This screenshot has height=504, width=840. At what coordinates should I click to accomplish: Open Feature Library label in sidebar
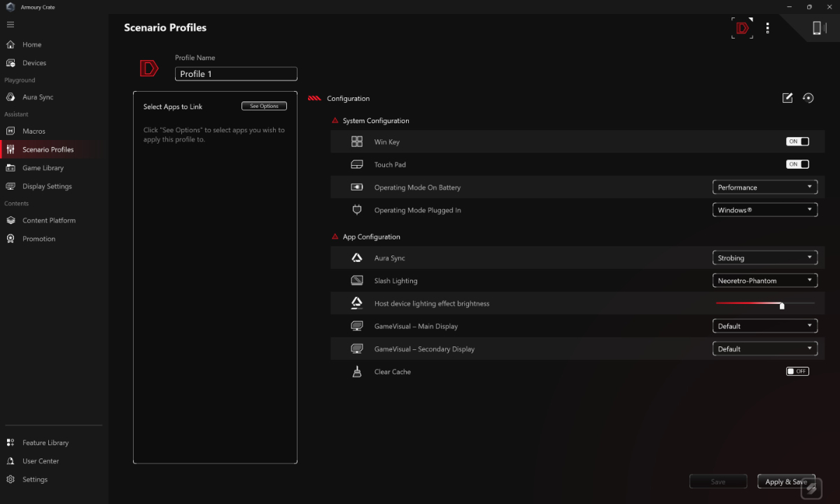click(45, 443)
